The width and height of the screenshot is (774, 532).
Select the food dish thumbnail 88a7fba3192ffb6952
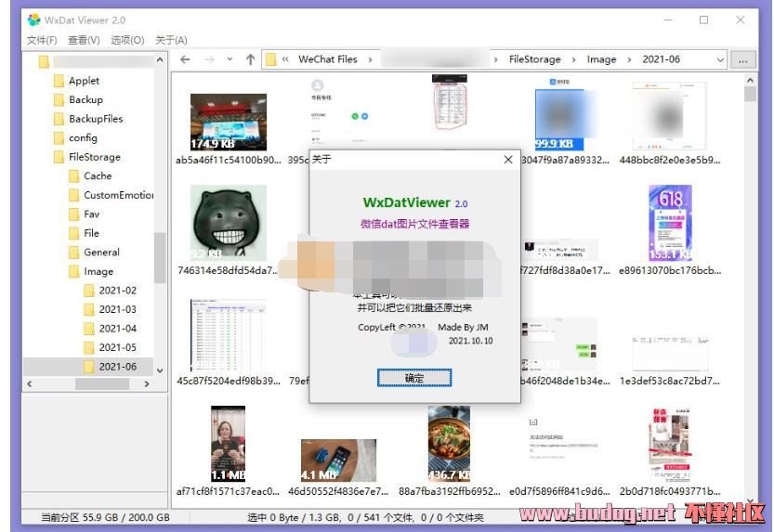[x=449, y=444]
